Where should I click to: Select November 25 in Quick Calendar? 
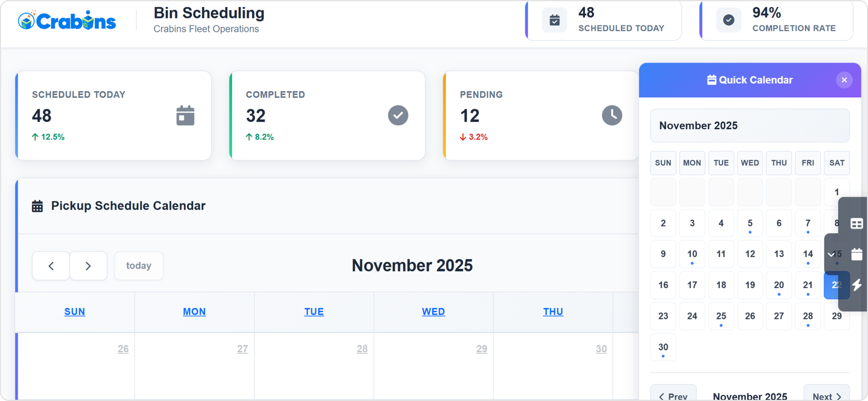[x=720, y=316]
